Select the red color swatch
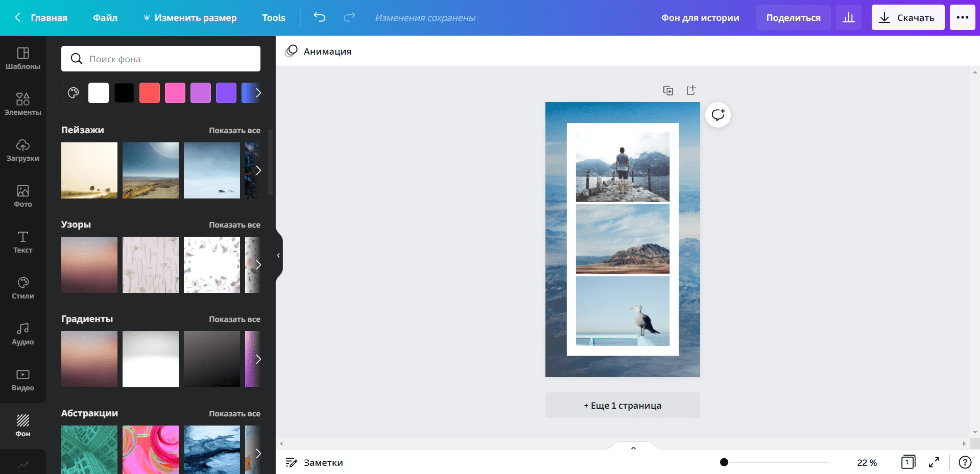Image resolution: width=980 pixels, height=474 pixels. [x=150, y=93]
